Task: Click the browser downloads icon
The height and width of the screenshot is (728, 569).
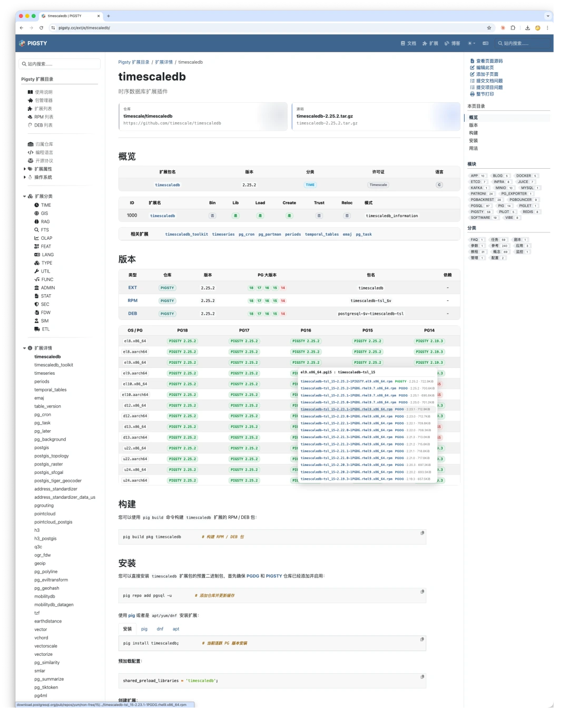Action: (x=527, y=28)
